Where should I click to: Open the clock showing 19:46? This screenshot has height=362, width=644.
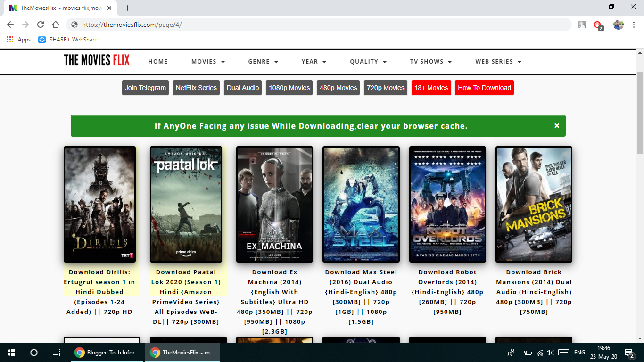pyautogui.click(x=603, y=353)
